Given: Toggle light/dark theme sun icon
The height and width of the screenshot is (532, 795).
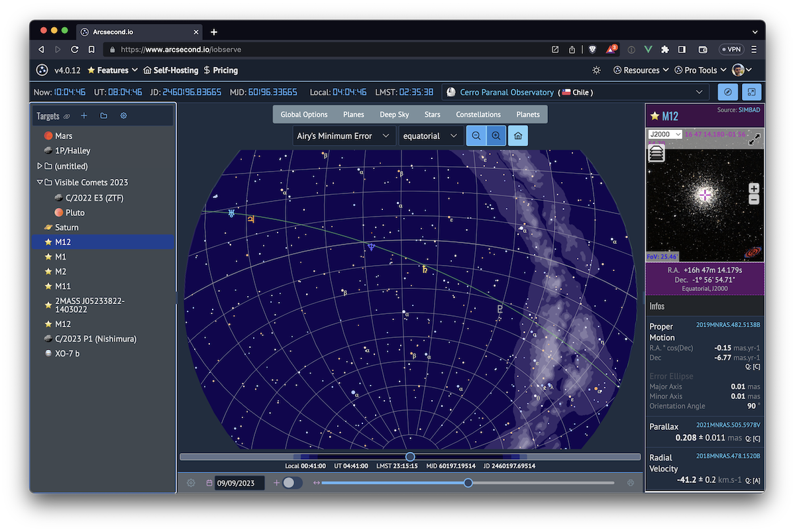Looking at the screenshot, I should 596,70.
